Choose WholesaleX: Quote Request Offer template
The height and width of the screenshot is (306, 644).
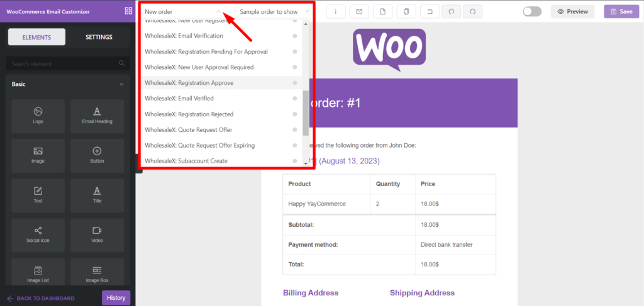[x=221, y=129]
